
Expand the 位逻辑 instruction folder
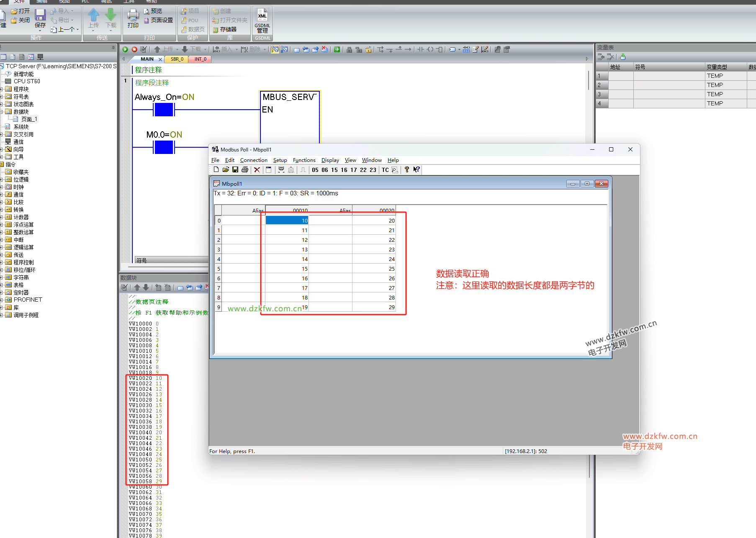click(x=2, y=179)
